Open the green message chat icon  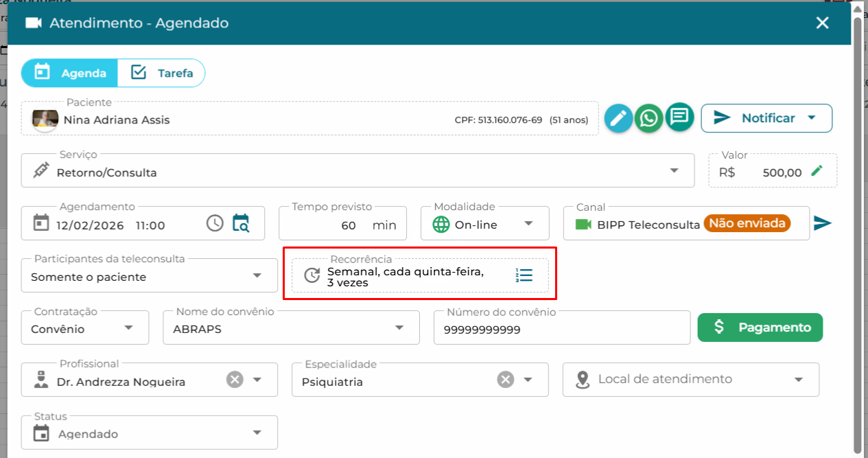[x=679, y=117]
